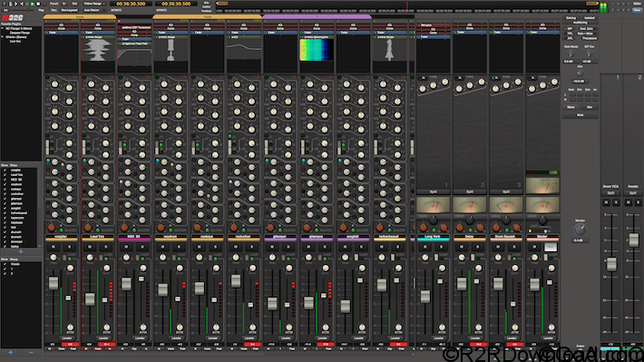Remove a group with the minus icon

31,352
